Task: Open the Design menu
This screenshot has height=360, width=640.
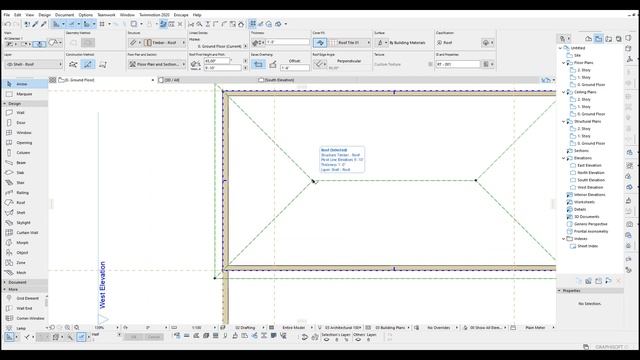Action: tap(44, 15)
